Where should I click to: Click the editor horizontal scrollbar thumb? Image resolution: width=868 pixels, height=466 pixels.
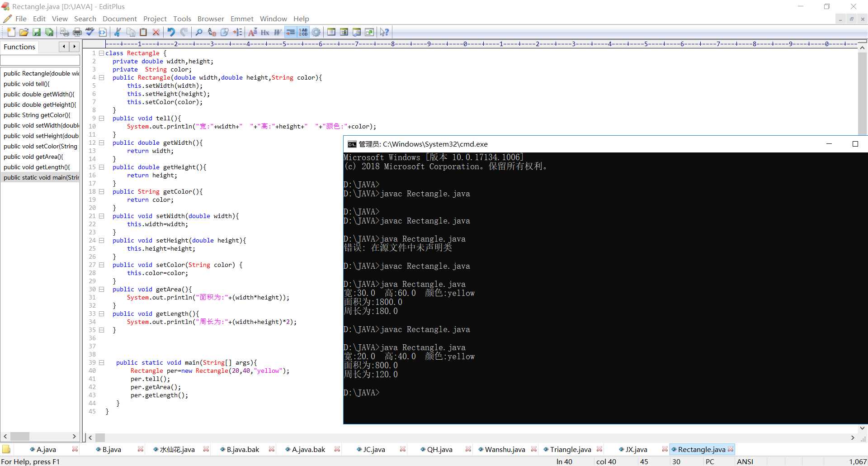(x=100, y=437)
